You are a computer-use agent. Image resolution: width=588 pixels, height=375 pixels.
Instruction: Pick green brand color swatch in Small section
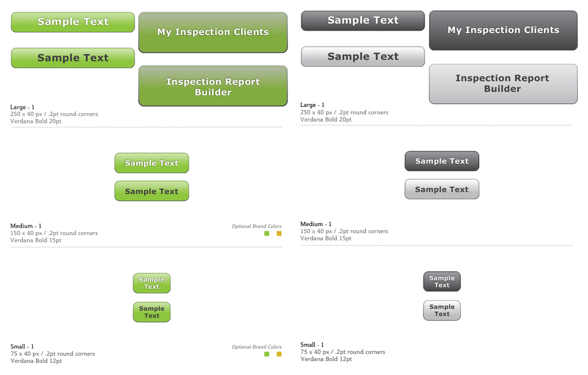click(267, 354)
